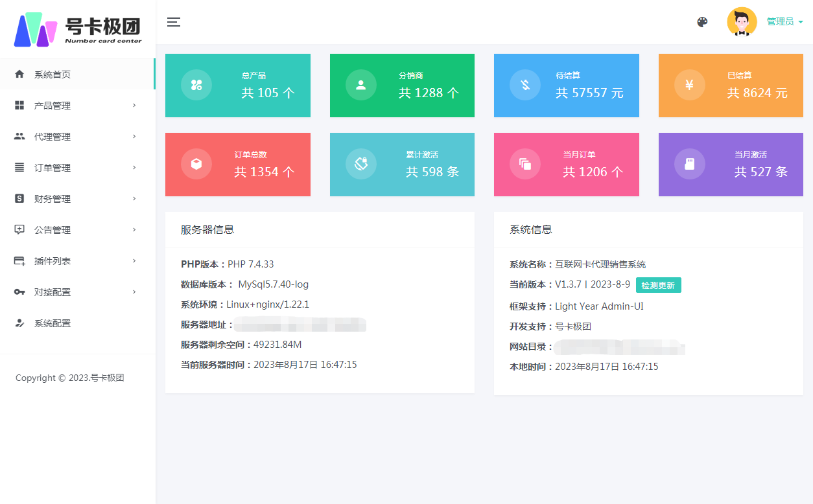Expand the 插件列表 chevron arrow

[134, 260]
